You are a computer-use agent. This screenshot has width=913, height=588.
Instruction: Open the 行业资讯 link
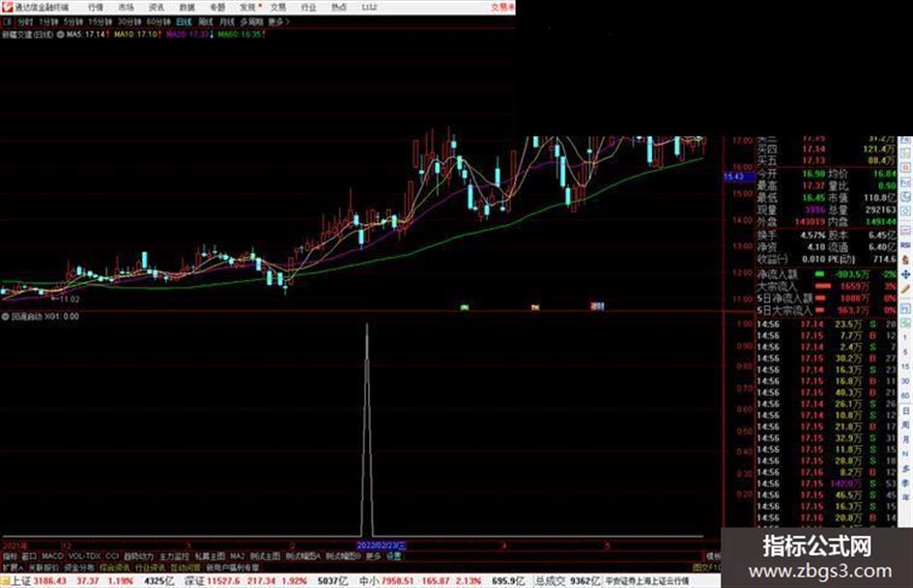click(150, 567)
